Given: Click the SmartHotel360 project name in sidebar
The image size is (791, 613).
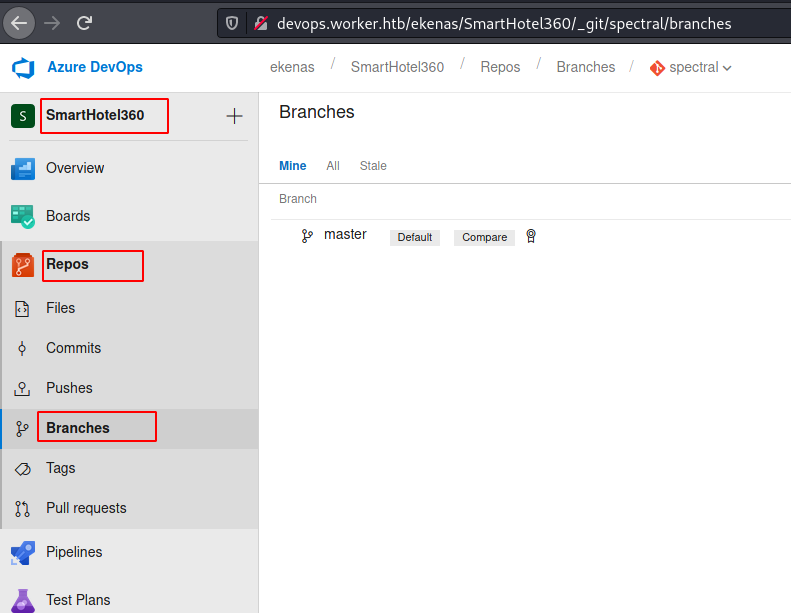Looking at the screenshot, I should (x=95, y=115).
